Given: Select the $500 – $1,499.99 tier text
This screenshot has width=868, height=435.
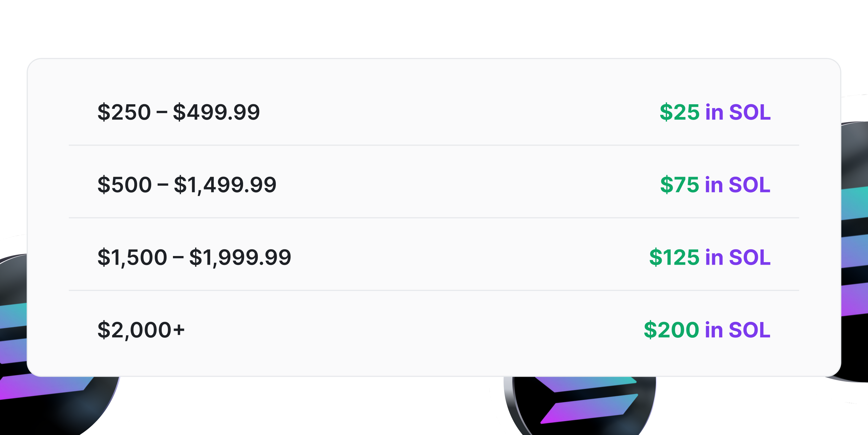Looking at the screenshot, I should click(187, 185).
